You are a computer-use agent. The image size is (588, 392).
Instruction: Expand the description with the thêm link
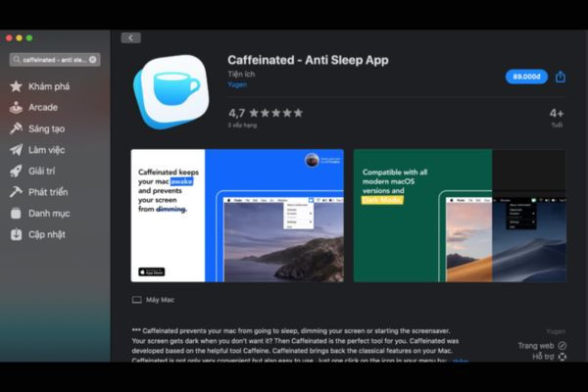(461, 361)
